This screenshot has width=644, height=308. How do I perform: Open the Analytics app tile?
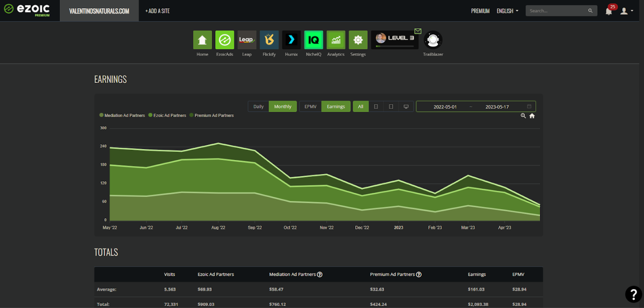(x=336, y=40)
